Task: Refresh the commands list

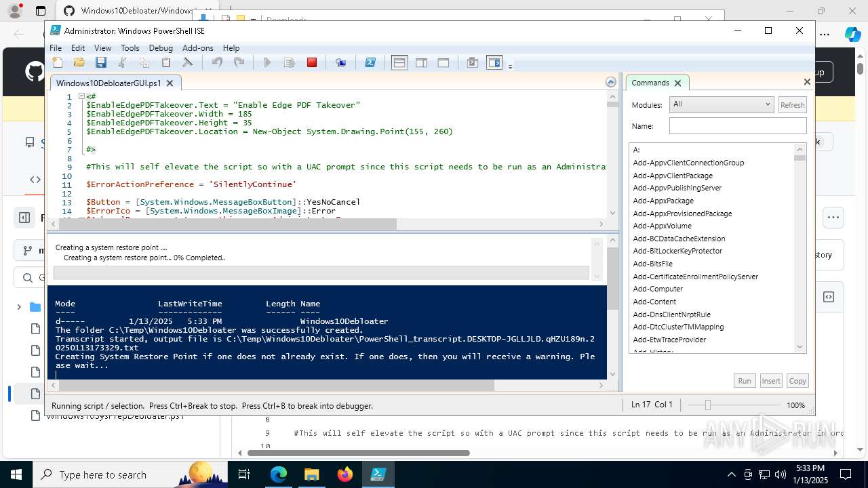Action: tap(792, 105)
